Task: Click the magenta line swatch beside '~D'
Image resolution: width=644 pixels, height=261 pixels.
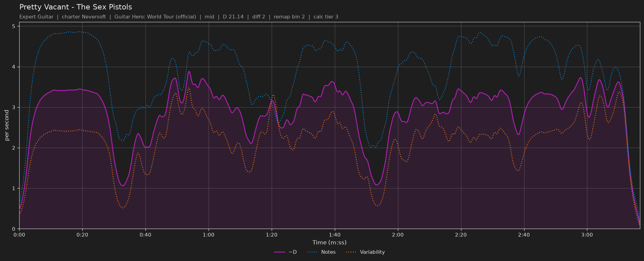Action: [279, 252]
